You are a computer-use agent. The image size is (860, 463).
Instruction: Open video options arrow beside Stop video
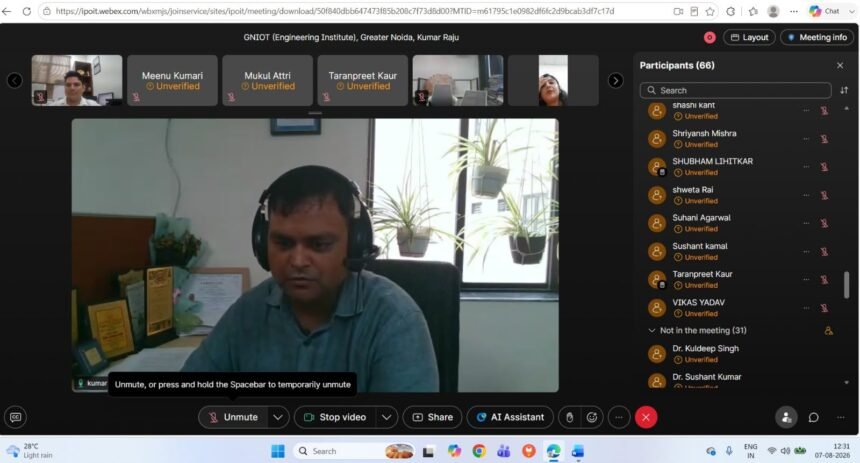pyautogui.click(x=387, y=417)
